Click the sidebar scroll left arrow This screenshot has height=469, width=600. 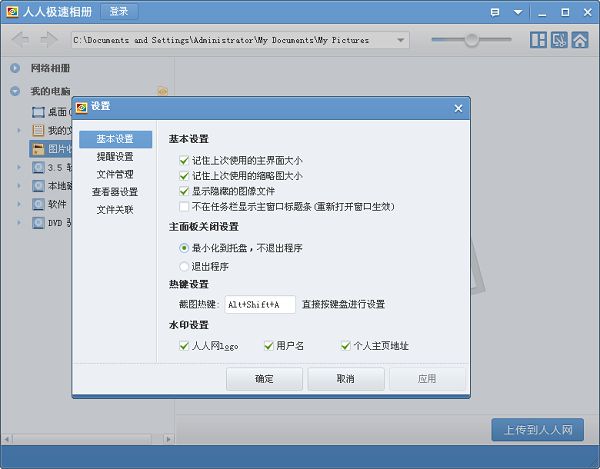7,439
